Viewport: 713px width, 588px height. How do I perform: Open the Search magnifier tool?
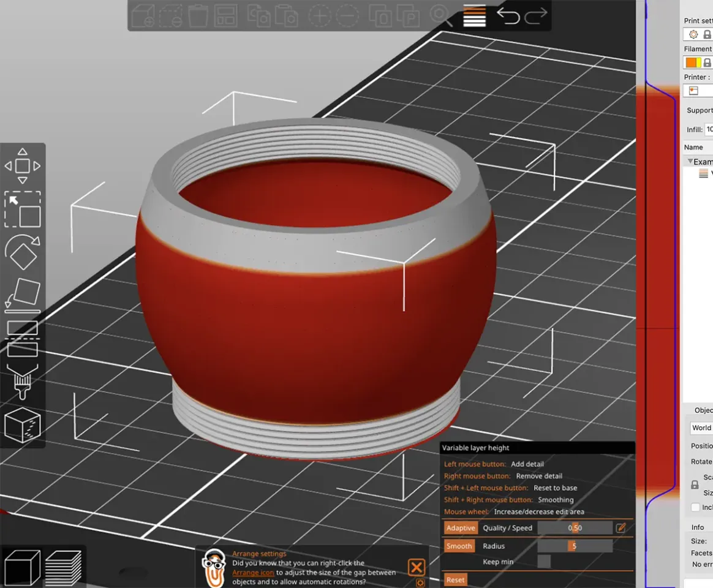point(441,16)
